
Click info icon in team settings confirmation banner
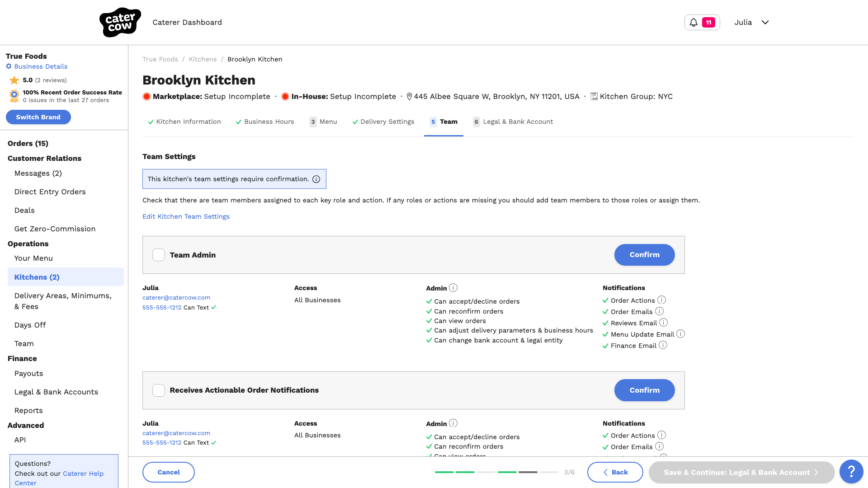[316, 179]
